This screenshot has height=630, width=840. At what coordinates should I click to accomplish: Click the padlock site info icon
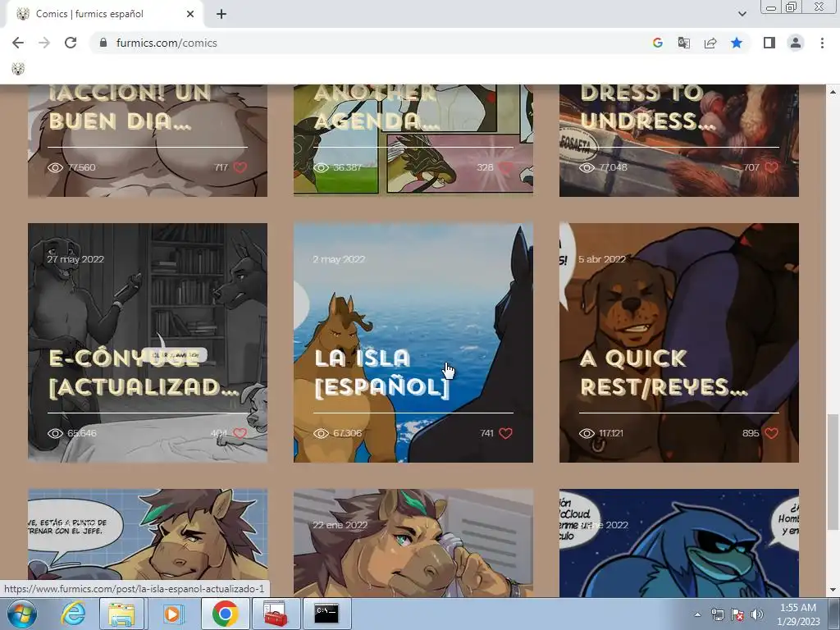click(103, 43)
